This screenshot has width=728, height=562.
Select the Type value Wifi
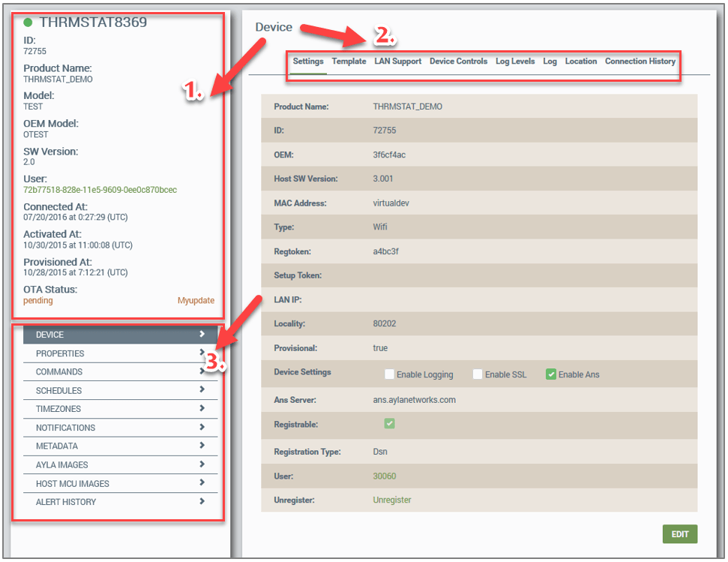tap(380, 227)
